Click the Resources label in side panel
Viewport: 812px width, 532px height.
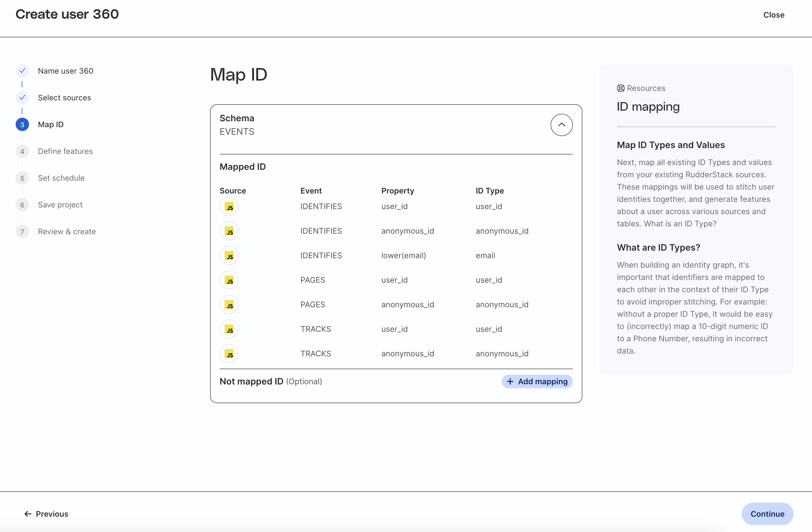coord(646,88)
